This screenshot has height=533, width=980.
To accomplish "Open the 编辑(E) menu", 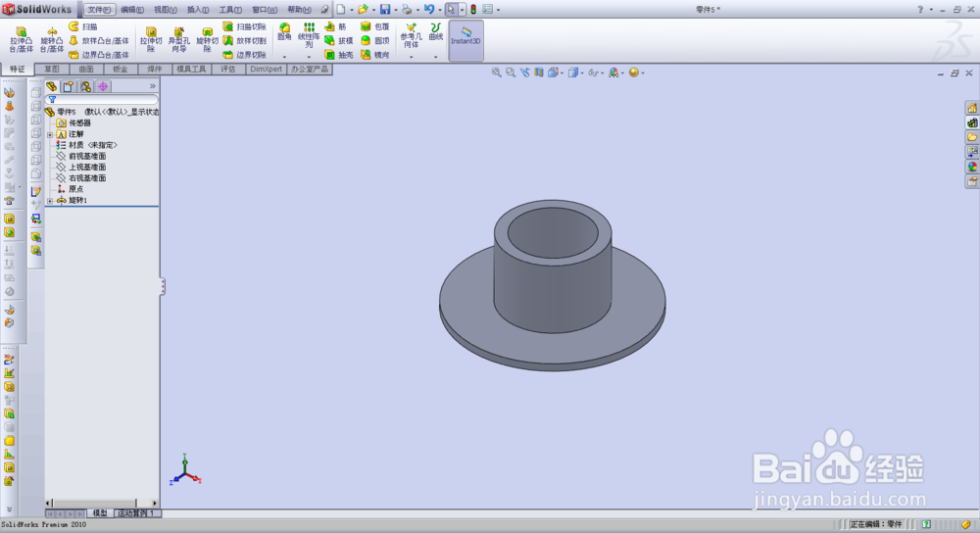I will pos(132,10).
